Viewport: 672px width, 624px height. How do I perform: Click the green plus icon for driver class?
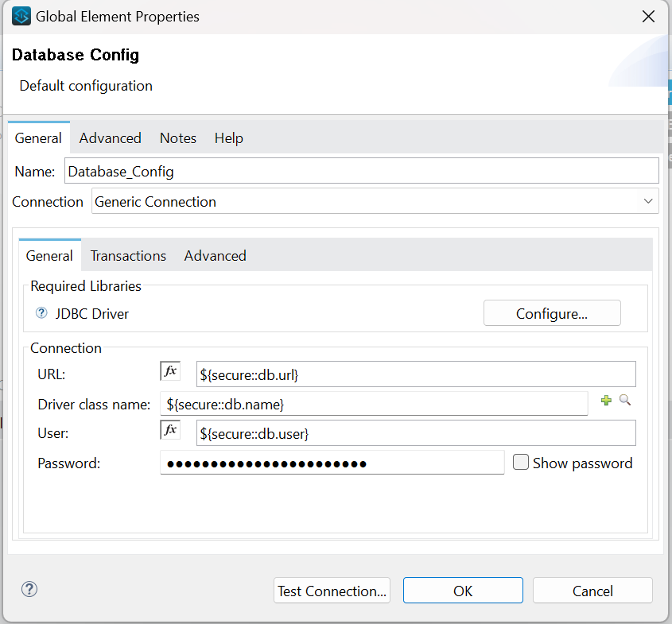(x=606, y=401)
